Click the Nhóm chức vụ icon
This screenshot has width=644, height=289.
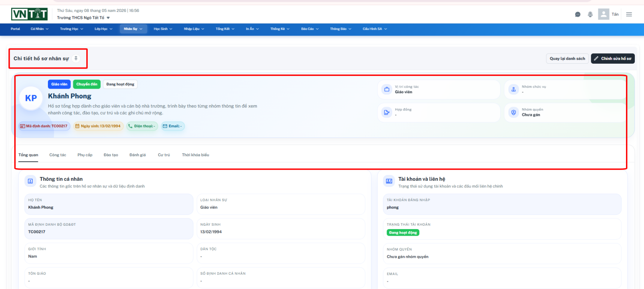click(x=514, y=89)
